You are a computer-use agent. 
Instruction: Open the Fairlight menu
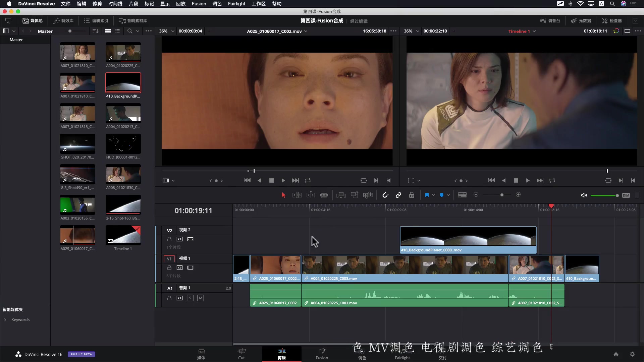coord(237,4)
